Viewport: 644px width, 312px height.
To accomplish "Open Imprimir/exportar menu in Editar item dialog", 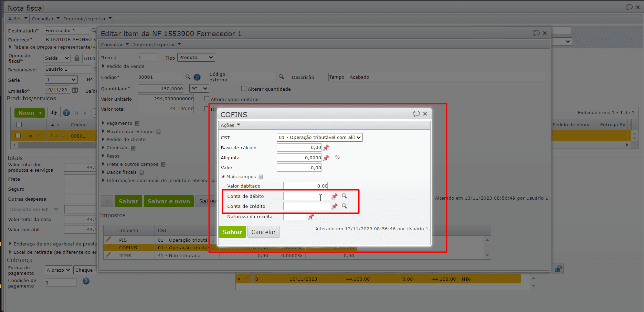I will click(157, 44).
